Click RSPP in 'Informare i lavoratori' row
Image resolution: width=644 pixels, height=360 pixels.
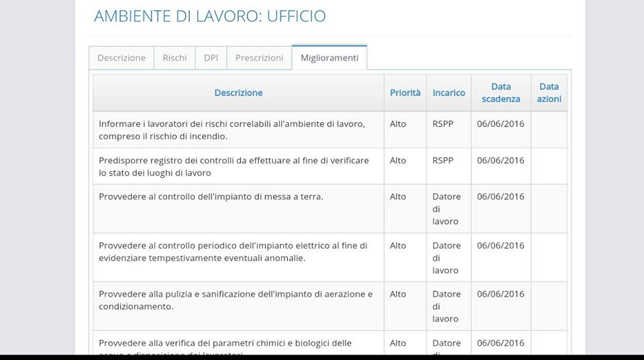(443, 124)
